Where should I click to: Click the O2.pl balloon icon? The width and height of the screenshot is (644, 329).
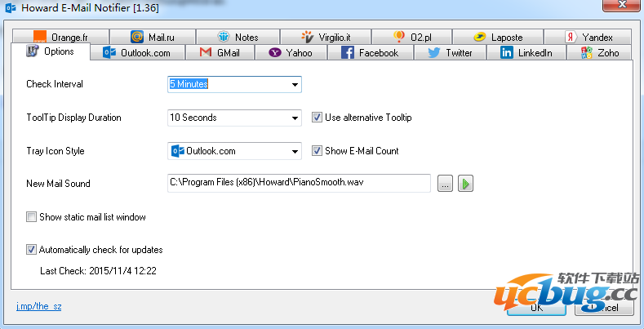399,37
